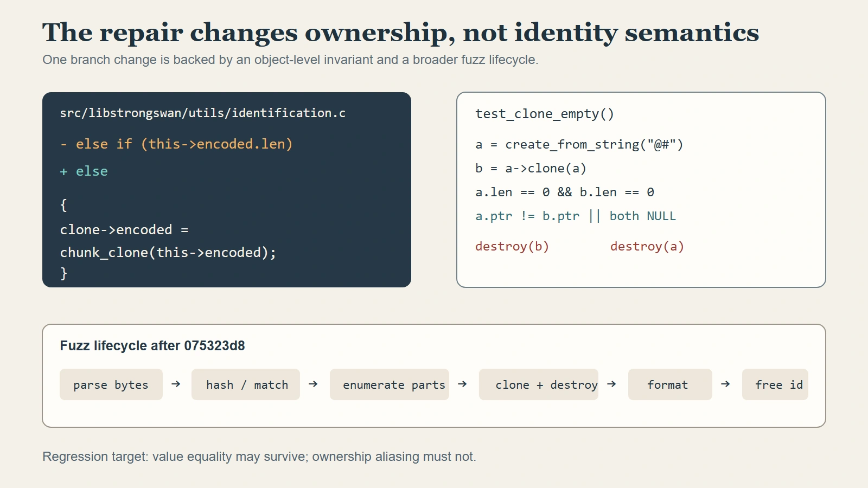Click arrow between format and free id
This screenshot has height=488, width=868.
coord(725,384)
